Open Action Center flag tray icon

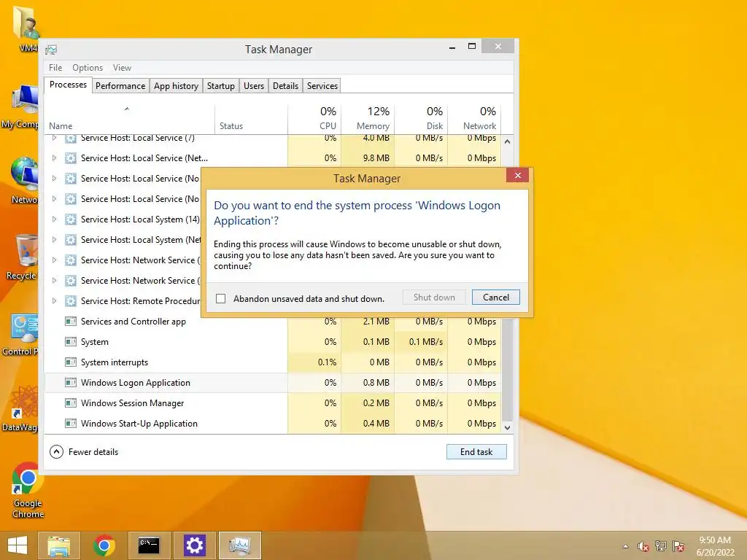pyautogui.click(x=678, y=546)
